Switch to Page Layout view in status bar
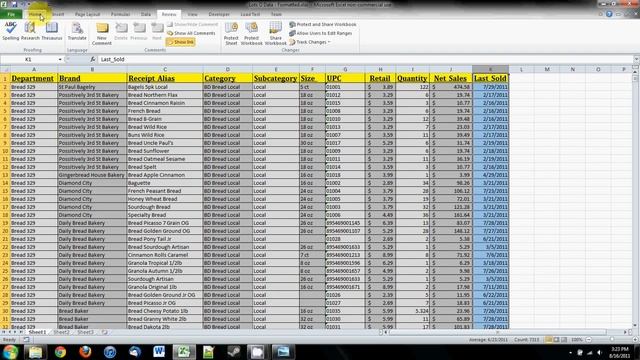This screenshot has width=640, height=360. (556, 340)
